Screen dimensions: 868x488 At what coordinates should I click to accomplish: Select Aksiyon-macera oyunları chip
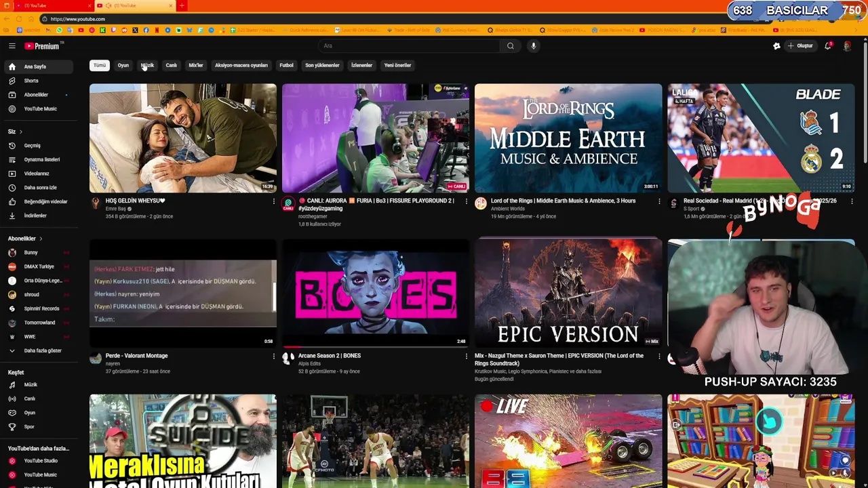point(241,65)
